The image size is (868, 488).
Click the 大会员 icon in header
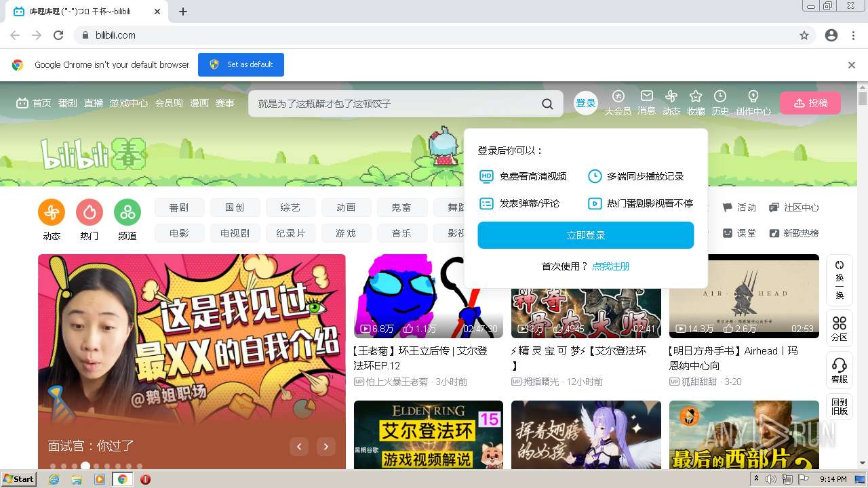coord(618,96)
